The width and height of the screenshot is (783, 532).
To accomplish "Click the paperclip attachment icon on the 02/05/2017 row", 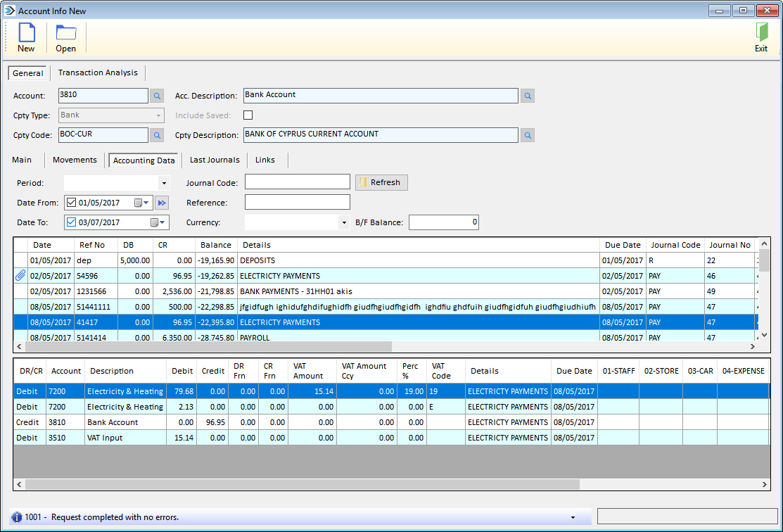I will 19,275.
